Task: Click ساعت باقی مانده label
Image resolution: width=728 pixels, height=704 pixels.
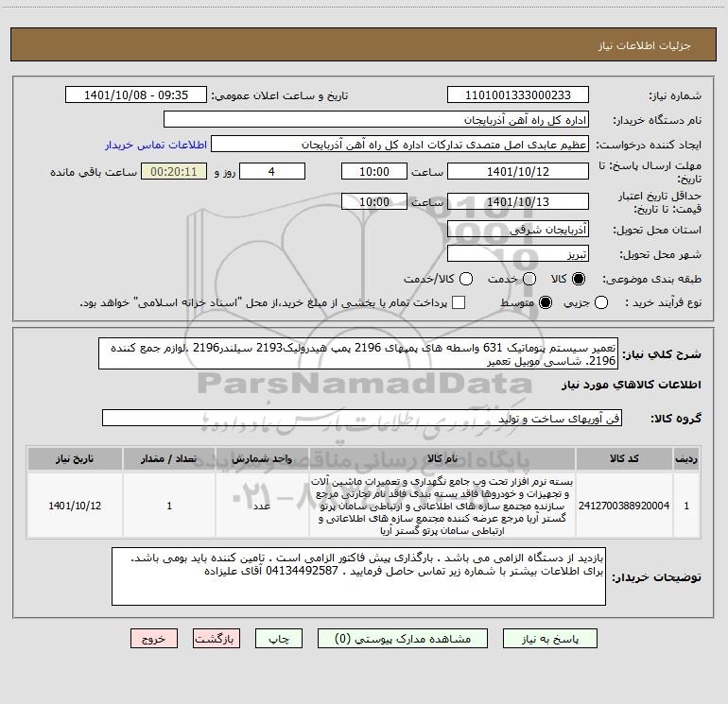Action: pyautogui.click(x=94, y=172)
